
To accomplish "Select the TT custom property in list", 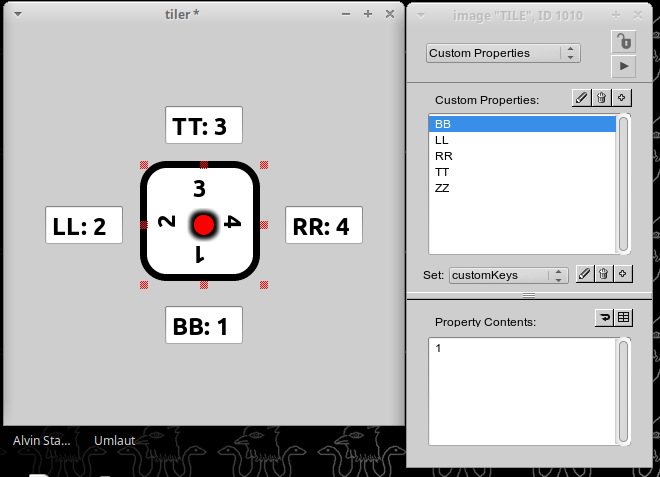I will (x=442, y=172).
